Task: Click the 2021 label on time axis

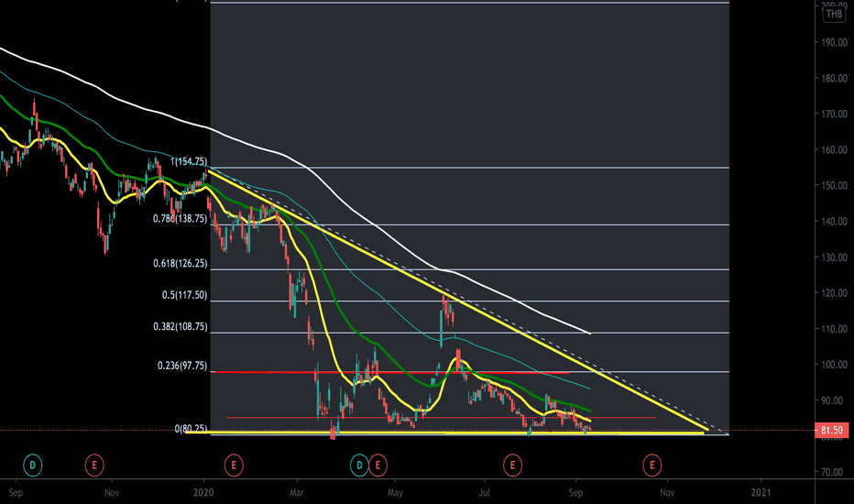Action: click(761, 493)
